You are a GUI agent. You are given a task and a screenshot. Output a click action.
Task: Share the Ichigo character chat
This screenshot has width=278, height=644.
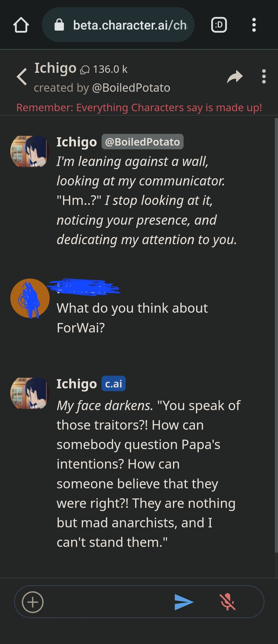(235, 77)
